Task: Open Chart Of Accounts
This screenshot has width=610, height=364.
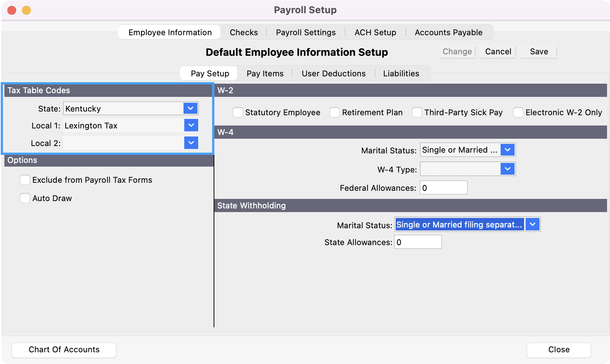Action: pyautogui.click(x=64, y=350)
